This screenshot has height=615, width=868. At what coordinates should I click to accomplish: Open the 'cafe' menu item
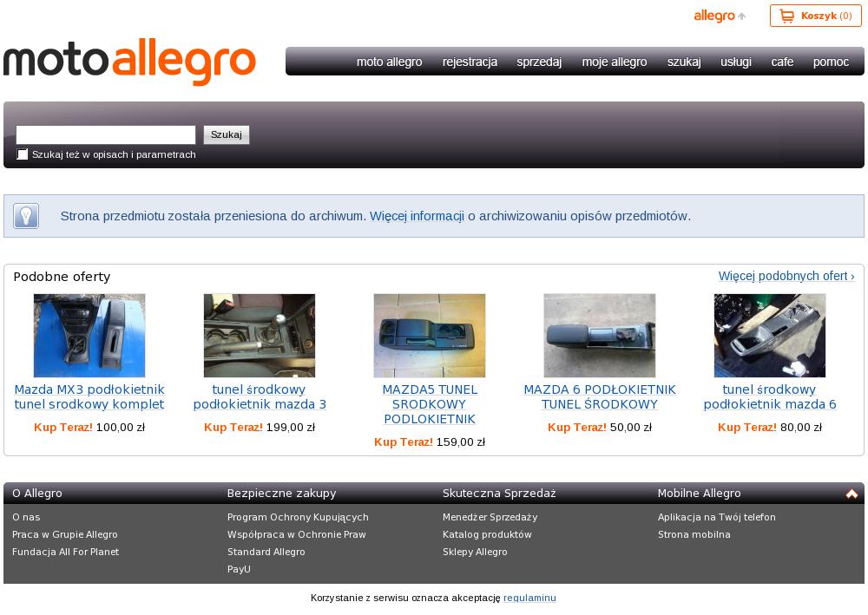(782, 62)
